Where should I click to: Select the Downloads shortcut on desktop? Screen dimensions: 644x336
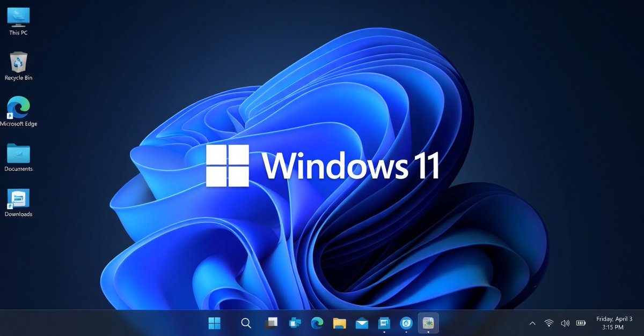[x=18, y=203]
